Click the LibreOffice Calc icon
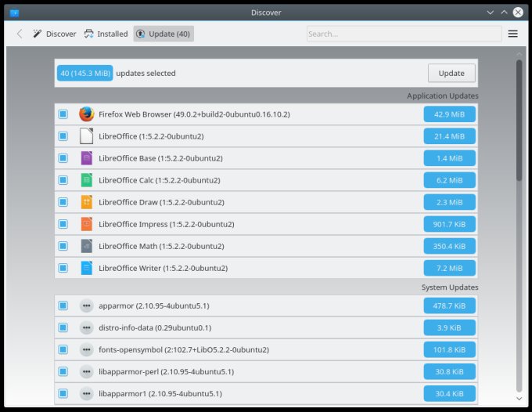 click(86, 180)
